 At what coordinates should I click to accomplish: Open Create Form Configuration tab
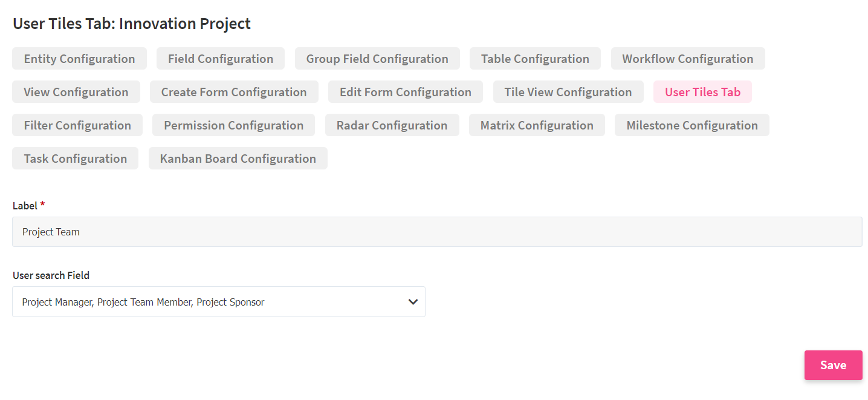click(x=234, y=92)
